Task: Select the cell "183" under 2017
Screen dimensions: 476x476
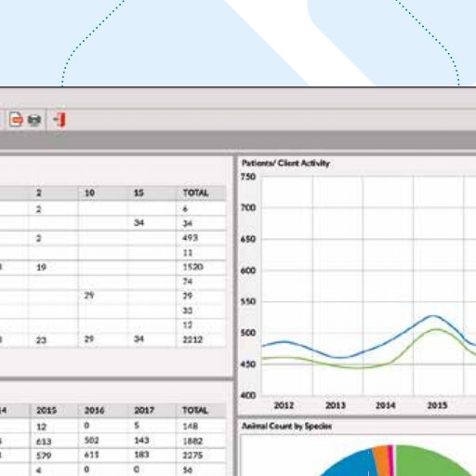Action: coord(141,455)
